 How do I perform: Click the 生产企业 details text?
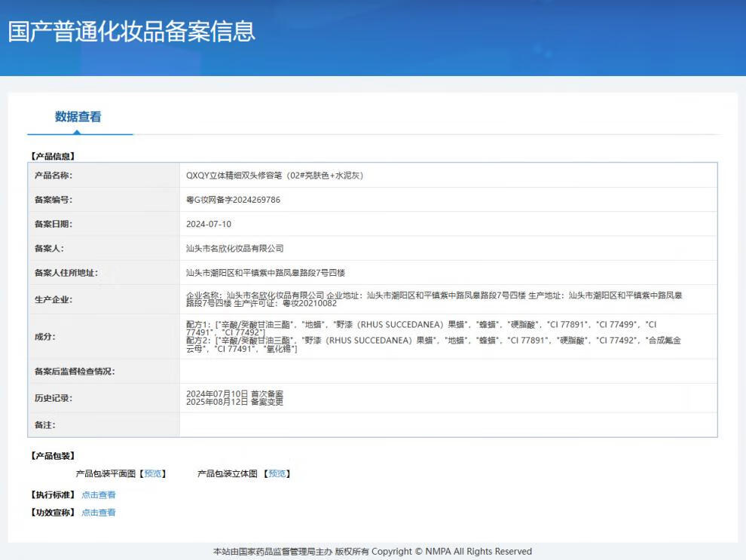[x=433, y=299]
